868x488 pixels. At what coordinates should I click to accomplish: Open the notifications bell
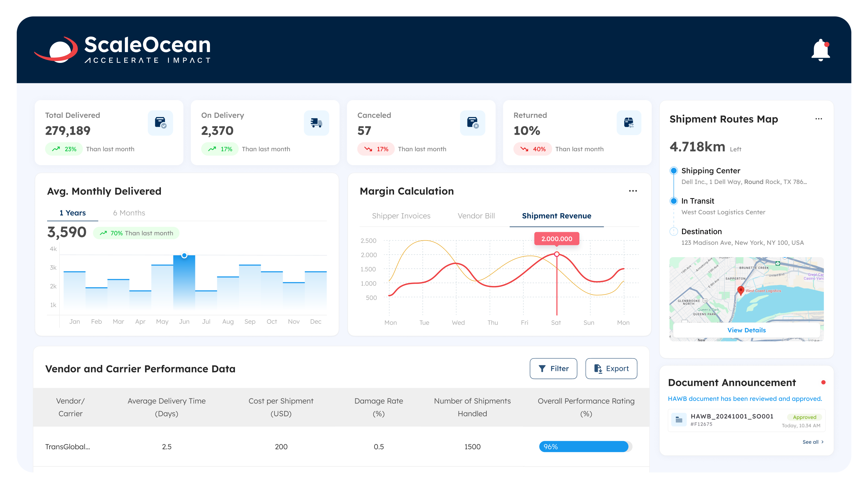point(820,50)
